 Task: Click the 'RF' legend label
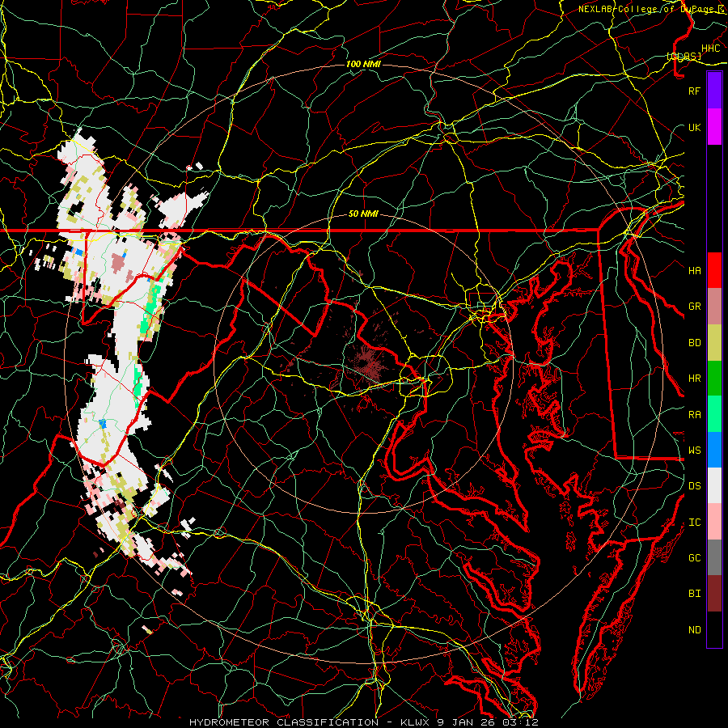pos(694,91)
